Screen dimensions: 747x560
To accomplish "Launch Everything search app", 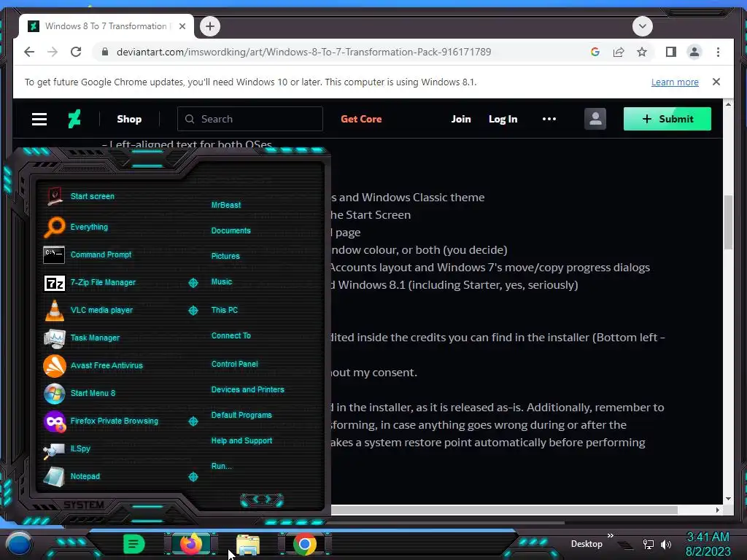I will [x=89, y=227].
